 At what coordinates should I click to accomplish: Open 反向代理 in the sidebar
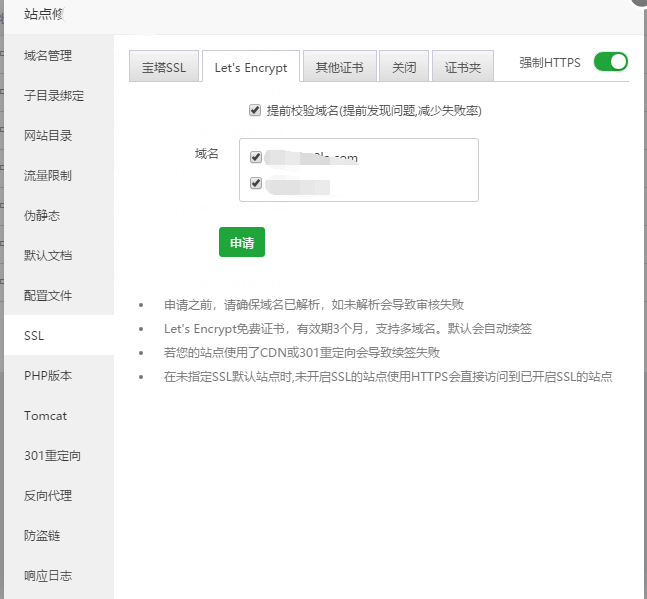point(48,496)
